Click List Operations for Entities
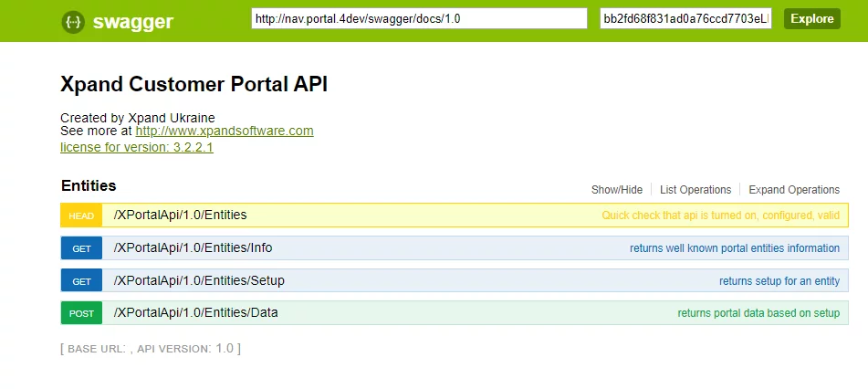Viewport: 868px width, 389px height. click(695, 190)
